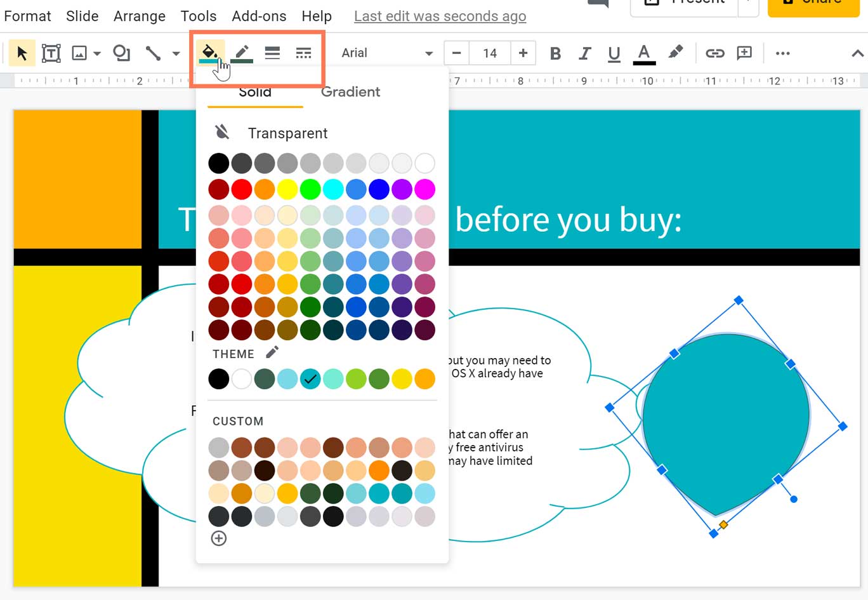Toggle underline formatting
Image resolution: width=868 pixels, height=600 pixels.
coord(614,53)
